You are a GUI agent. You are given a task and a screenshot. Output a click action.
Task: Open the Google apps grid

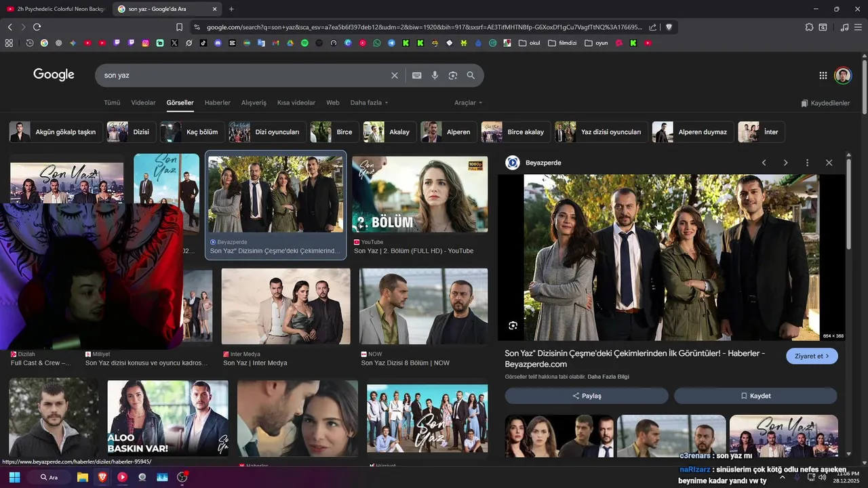823,75
